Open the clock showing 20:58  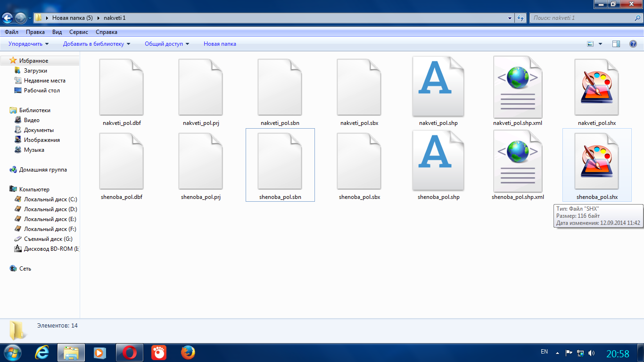618,354
